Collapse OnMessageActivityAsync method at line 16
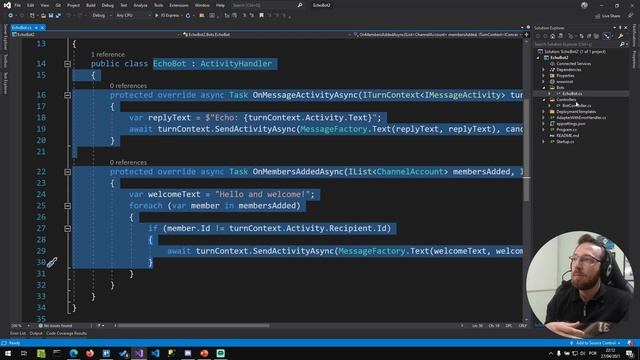The width and height of the screenshot is (640, 360). tap(68, 95)
